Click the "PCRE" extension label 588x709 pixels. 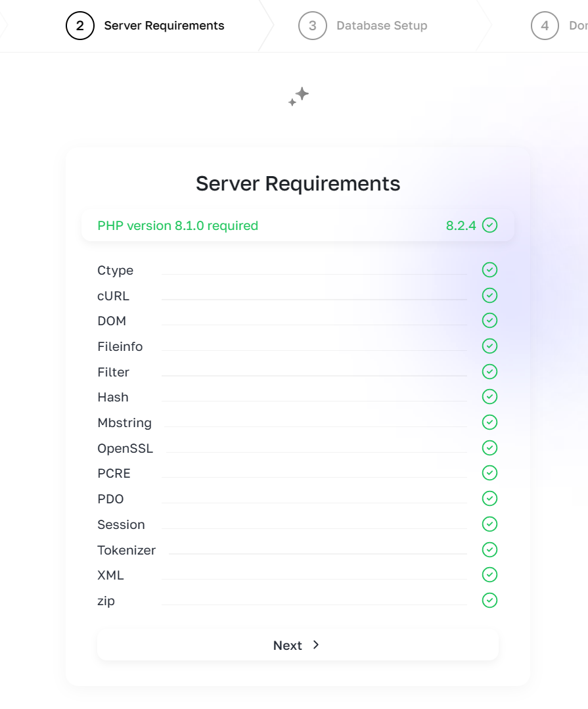[114, 473]
